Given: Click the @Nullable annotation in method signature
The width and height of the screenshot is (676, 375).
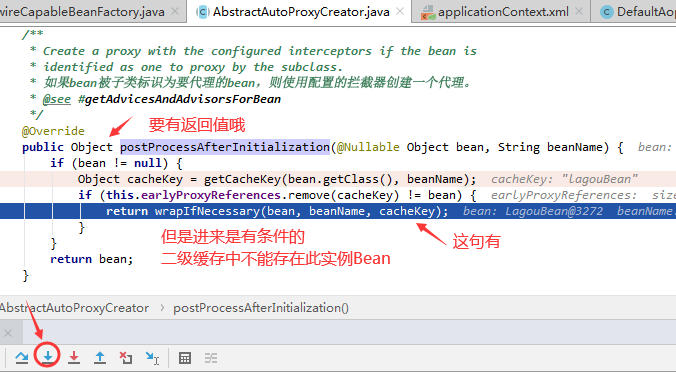Looking at the screenshot, I should pyautogui.click(x=368, y=147).
